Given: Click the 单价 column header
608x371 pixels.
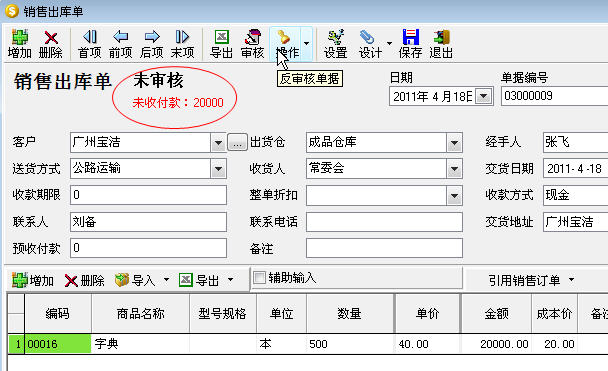Looking at the screenshot, I should [427, 313].
